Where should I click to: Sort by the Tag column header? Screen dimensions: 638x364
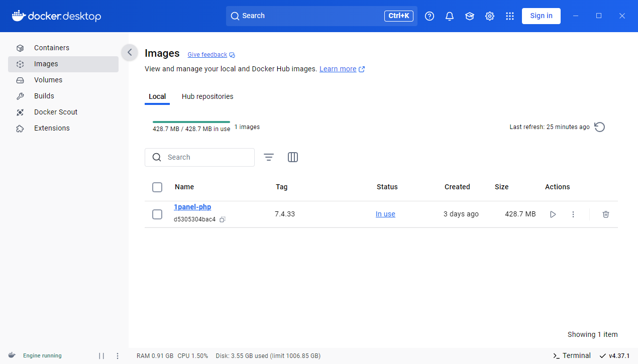282,187
